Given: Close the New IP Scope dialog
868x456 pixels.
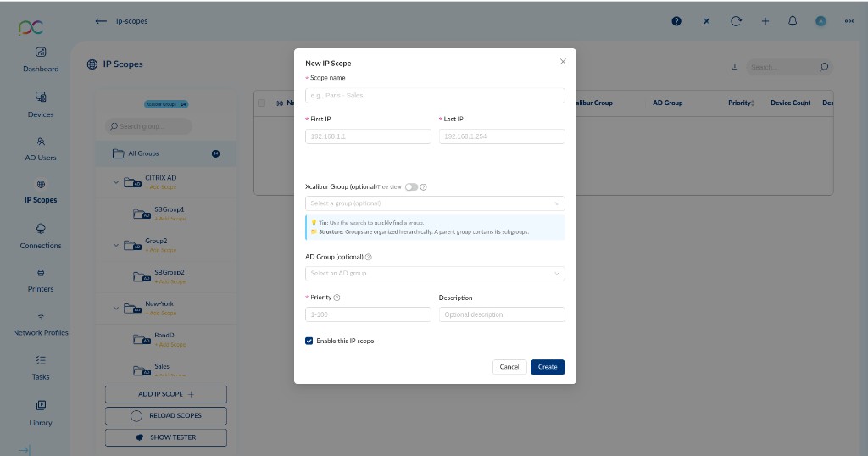Looking at the screenshot, I should [x=563, y=61].
